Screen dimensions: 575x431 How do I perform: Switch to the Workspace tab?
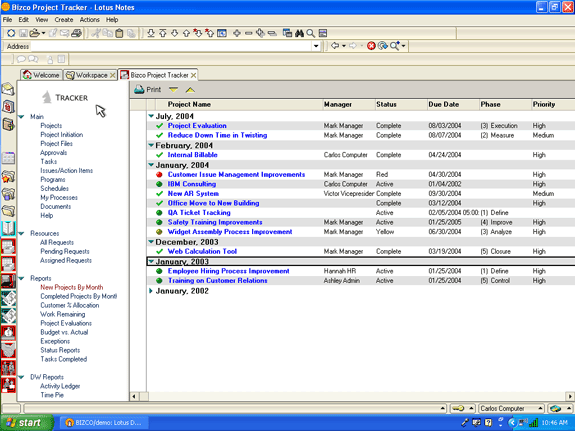click(90, 75)
